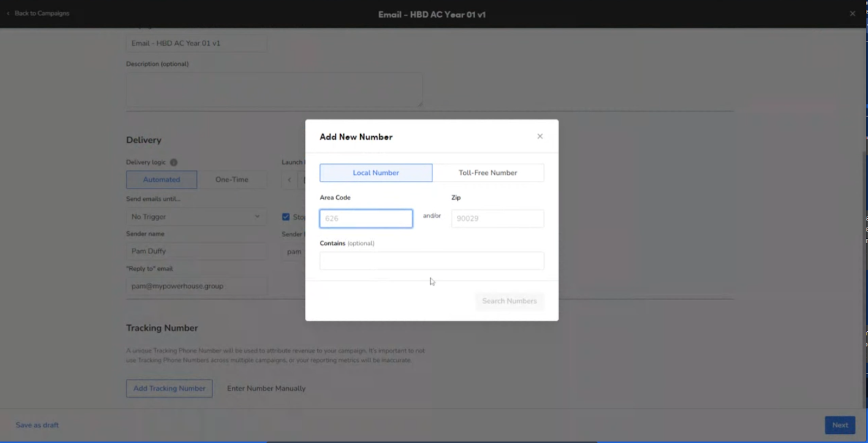
Task: Click the page vertical scrollbar
Action: (x=864, y=280)
